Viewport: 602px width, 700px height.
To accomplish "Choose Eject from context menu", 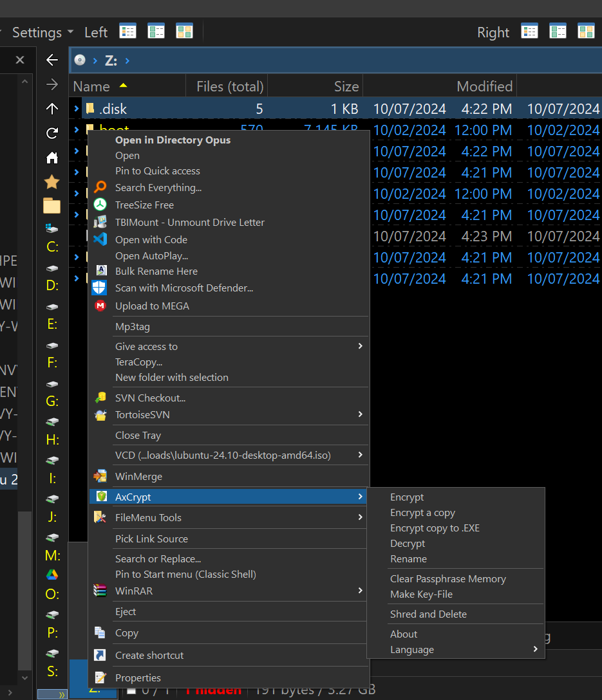I will [126, 612].
